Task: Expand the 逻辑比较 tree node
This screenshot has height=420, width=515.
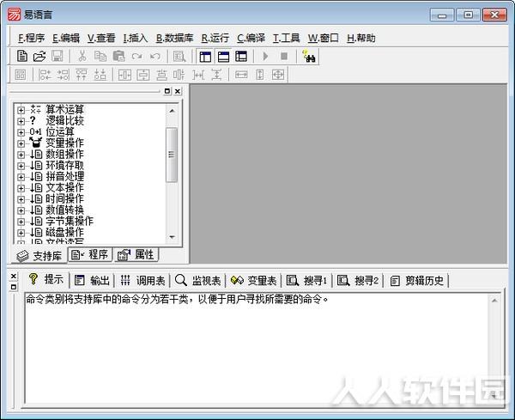Action: click(x=21, y=122)
